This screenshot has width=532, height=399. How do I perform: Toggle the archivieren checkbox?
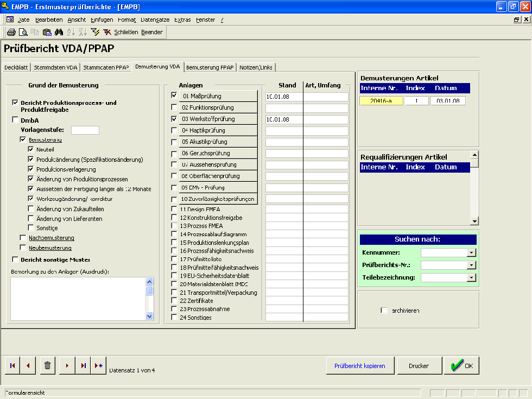point(384,311)
